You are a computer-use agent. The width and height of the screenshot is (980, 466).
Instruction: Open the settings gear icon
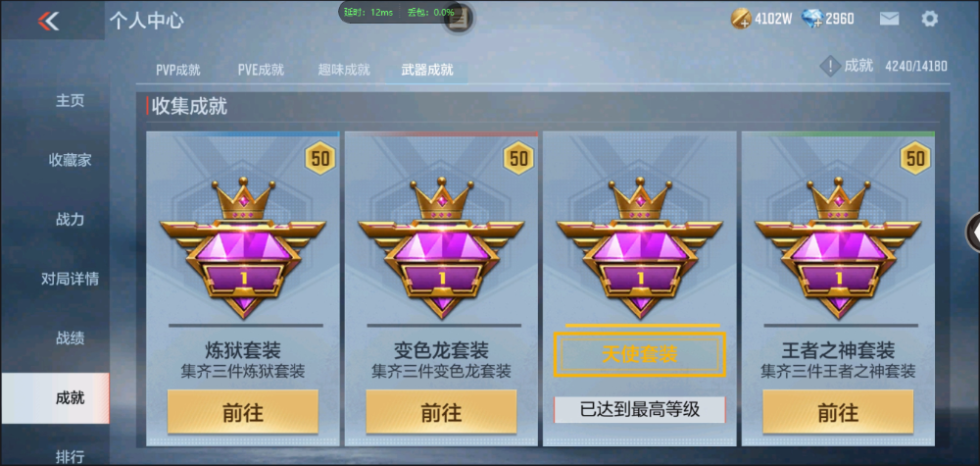pos(929,19)
